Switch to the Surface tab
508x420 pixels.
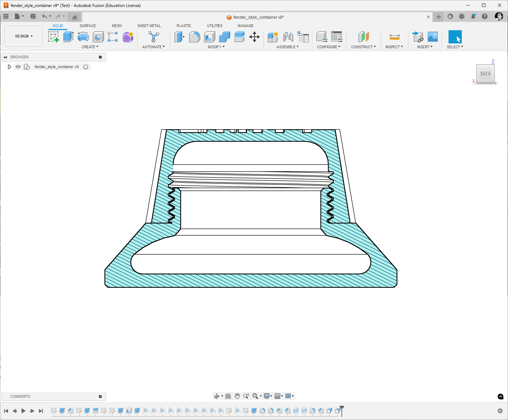pyautogui.click(x=88, y=26)
